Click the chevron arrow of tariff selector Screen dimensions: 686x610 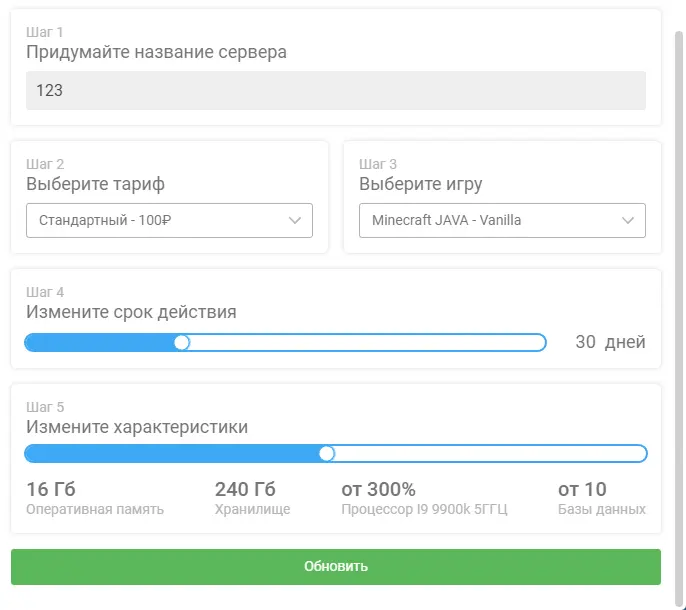click(x=296, y=221)
